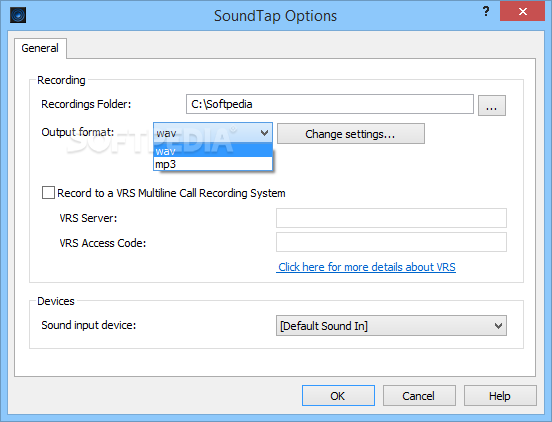
Task: Expand the Output format dropdown arrow
Action: (264, 133)
